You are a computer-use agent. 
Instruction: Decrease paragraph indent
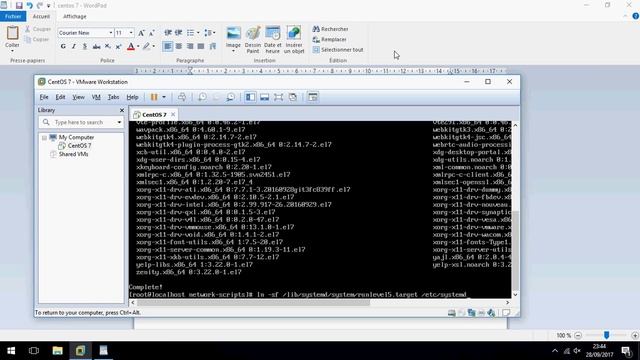click(x=168, y=33)
